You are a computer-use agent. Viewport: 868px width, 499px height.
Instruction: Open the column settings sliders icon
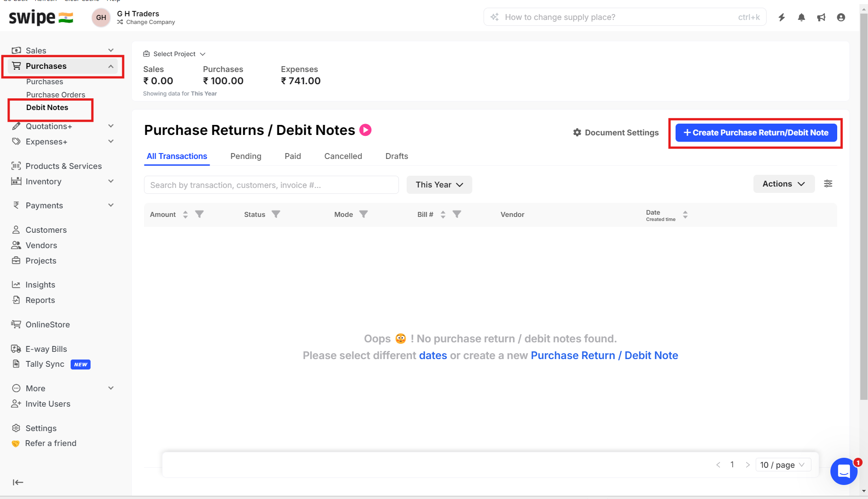point(828,184)
